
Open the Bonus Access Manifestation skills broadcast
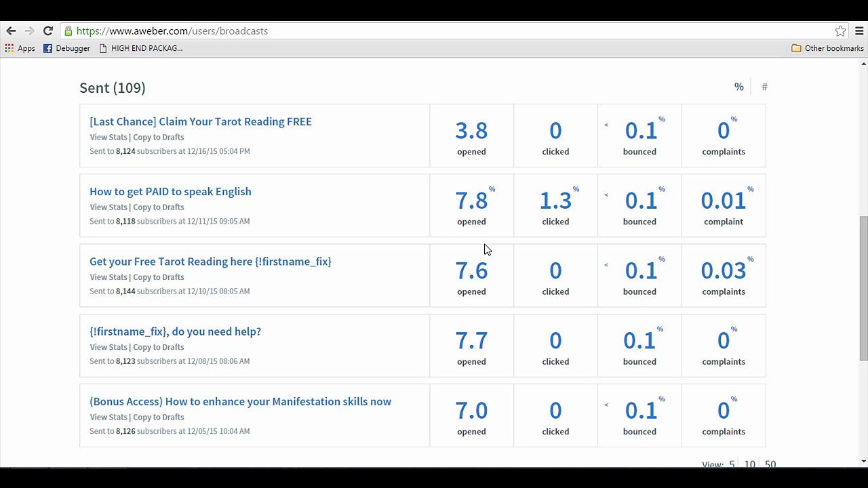(x=240, y=401)
